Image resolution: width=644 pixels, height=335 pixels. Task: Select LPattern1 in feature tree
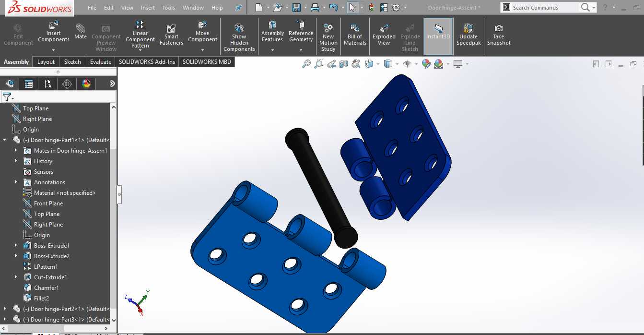40,266
